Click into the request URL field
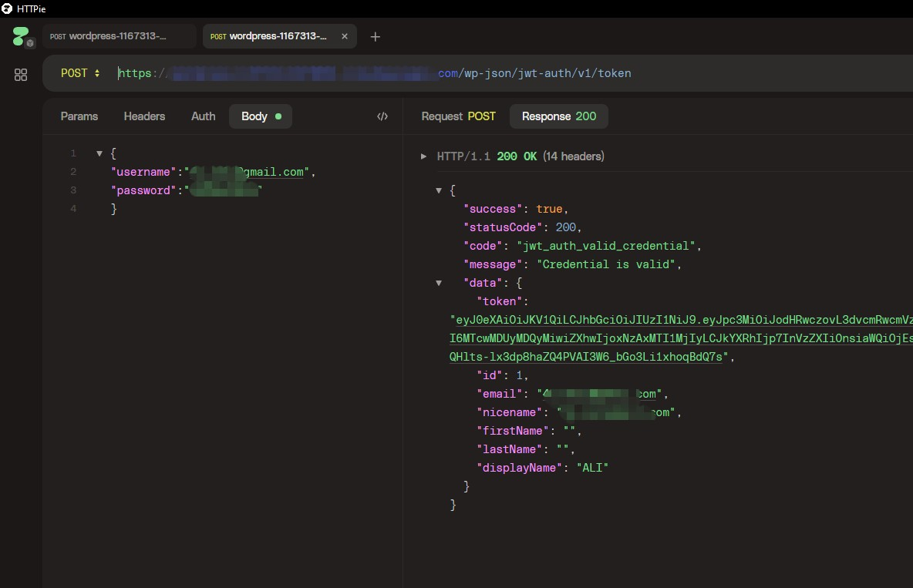Screen dimensions: 913x588 512,73
